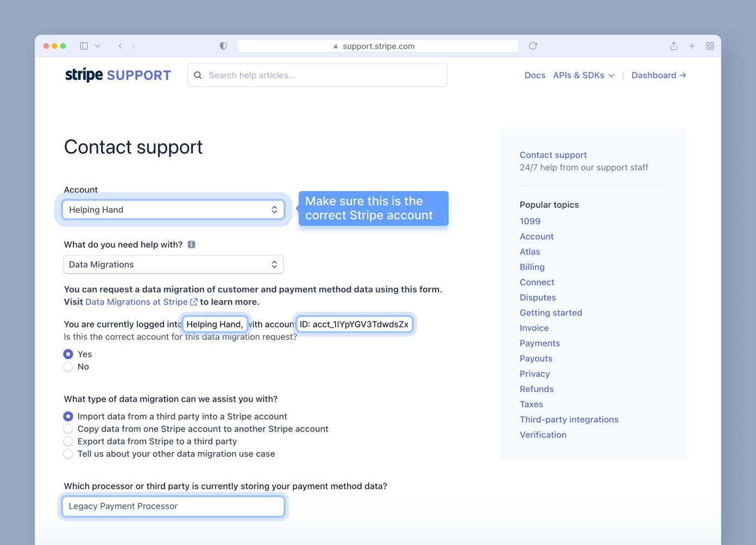The image size is (756, 545).
Task: Open the Verification popular topic
Action: [x=543, y=435]
